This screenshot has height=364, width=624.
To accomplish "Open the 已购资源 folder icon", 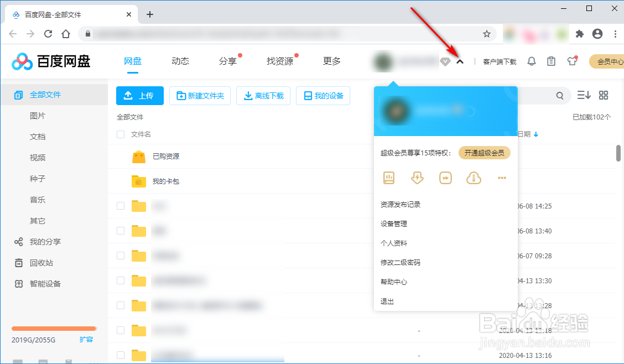I will 138,157.
